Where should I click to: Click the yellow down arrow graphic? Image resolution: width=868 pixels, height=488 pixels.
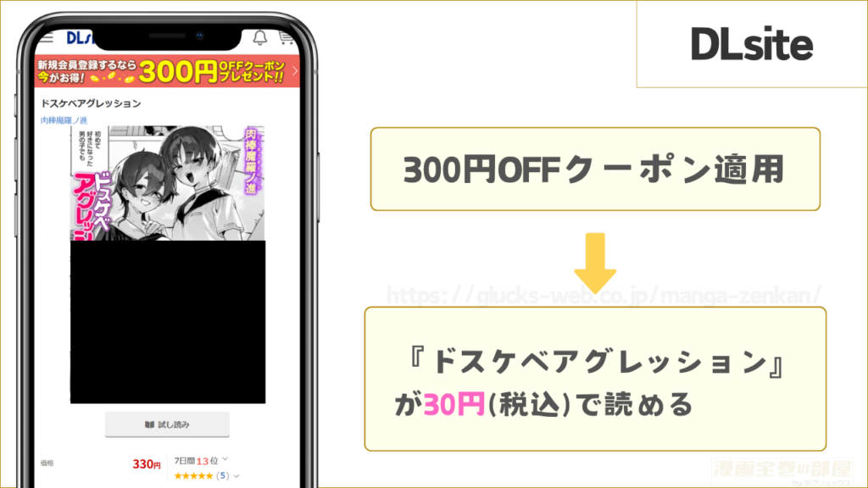[595, 263]
